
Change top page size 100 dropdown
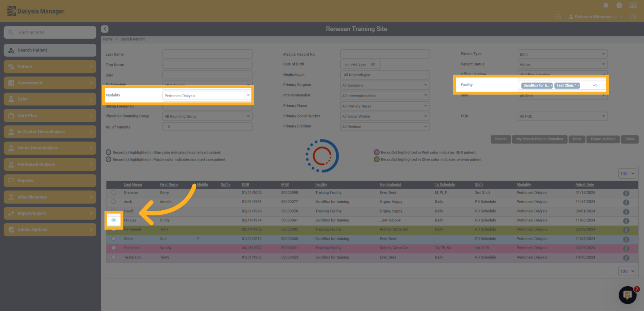[627, 174]
